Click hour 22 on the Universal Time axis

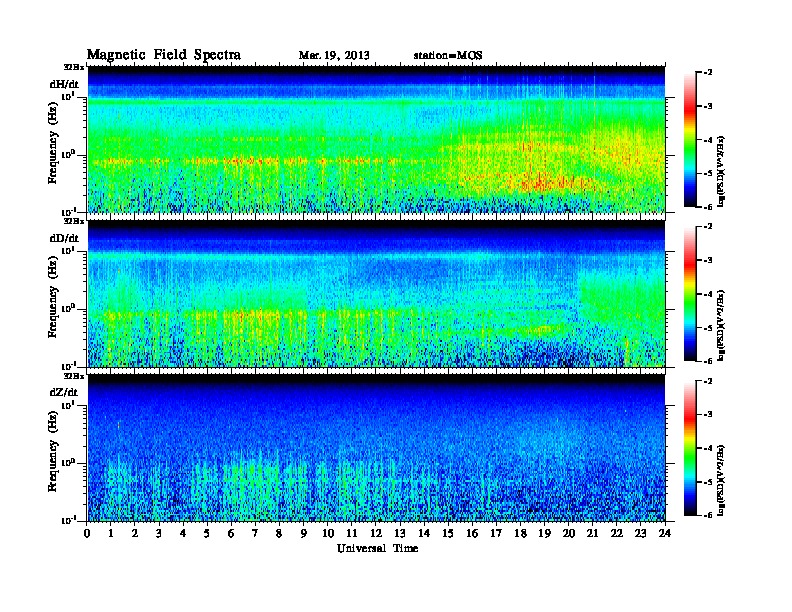[x=617, y=533]
